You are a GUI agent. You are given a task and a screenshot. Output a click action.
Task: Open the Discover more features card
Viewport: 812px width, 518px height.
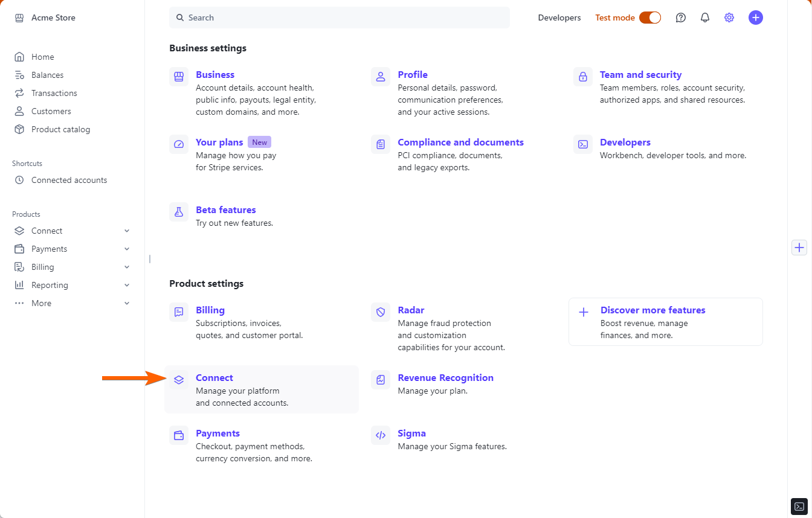[x=665, y=322]
